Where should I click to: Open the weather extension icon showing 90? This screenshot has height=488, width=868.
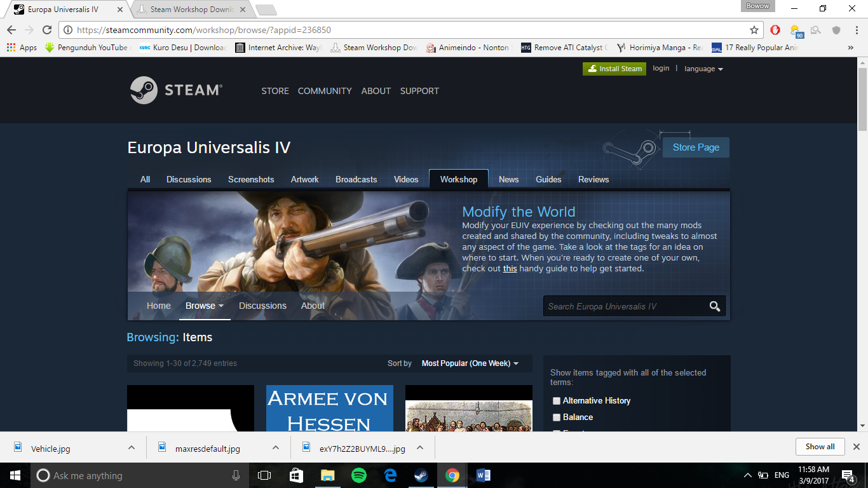(795, 30)
